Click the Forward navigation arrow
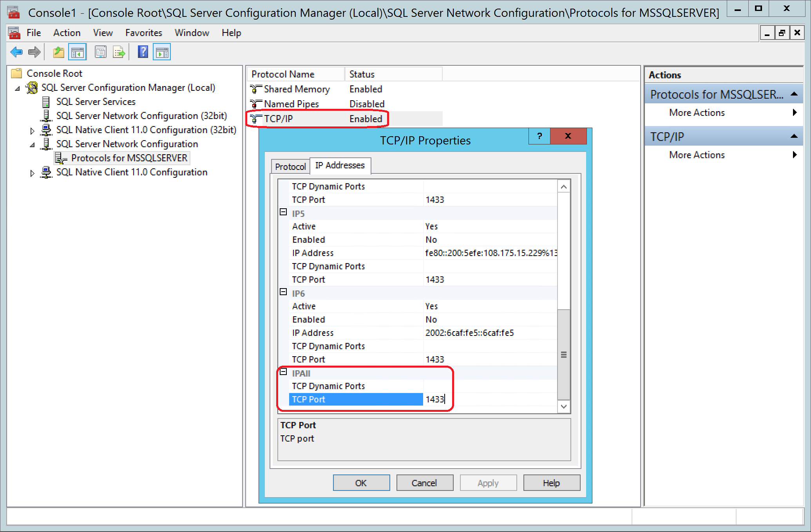The height and width of the screenshot is (532, 811). pyautogui.click(x=34, y=52)
